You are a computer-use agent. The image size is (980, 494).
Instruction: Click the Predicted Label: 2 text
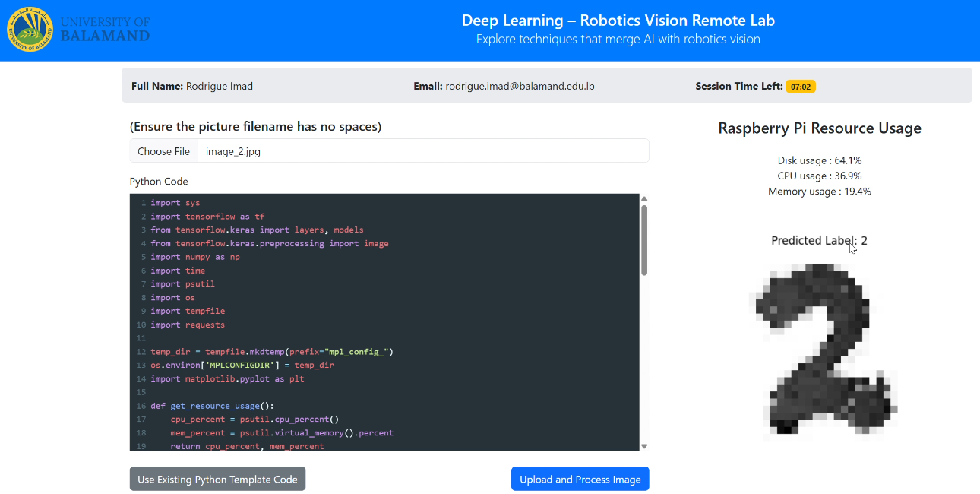coord(819,240)
